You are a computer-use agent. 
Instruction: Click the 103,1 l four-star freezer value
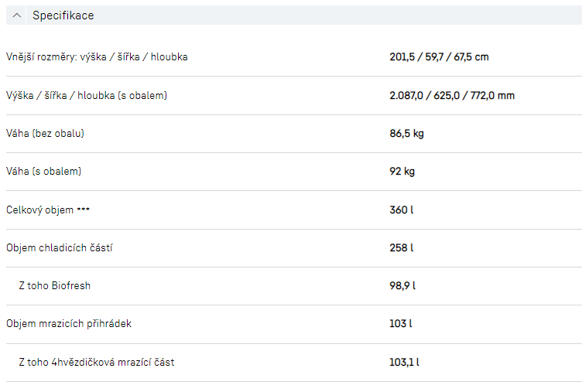point(404,362)
